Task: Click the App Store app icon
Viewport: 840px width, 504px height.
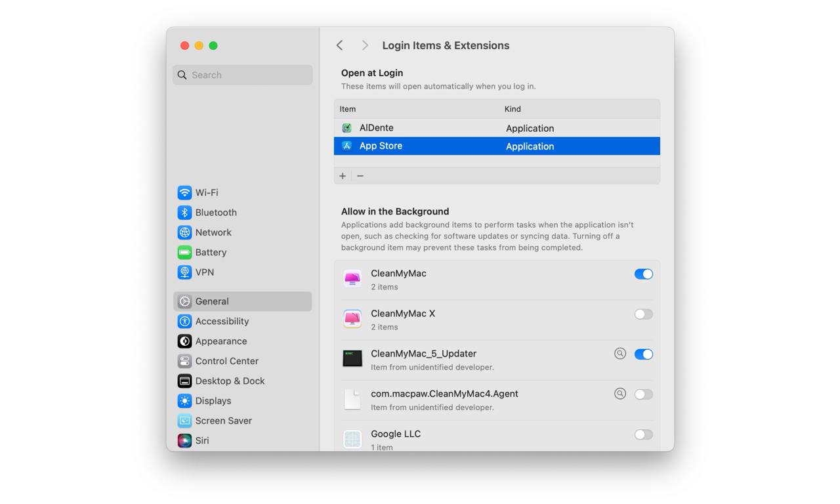Action: coord(346,146)
